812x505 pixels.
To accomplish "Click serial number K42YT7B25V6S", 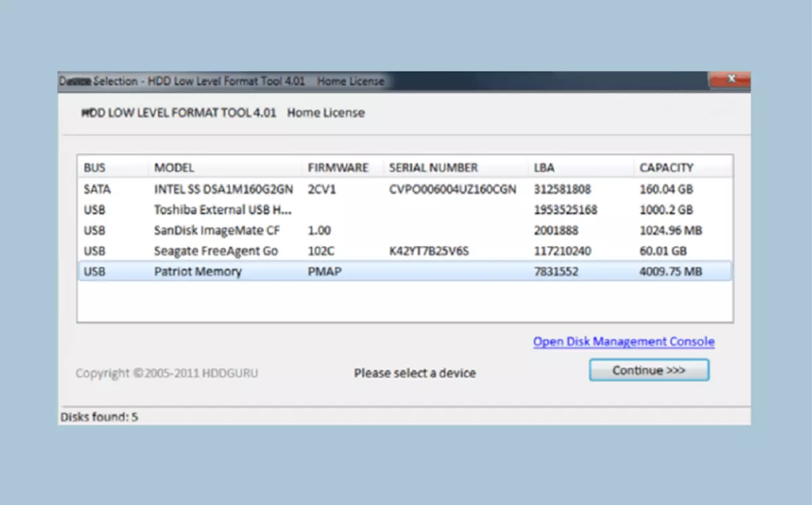I will (x=429, y=251).
